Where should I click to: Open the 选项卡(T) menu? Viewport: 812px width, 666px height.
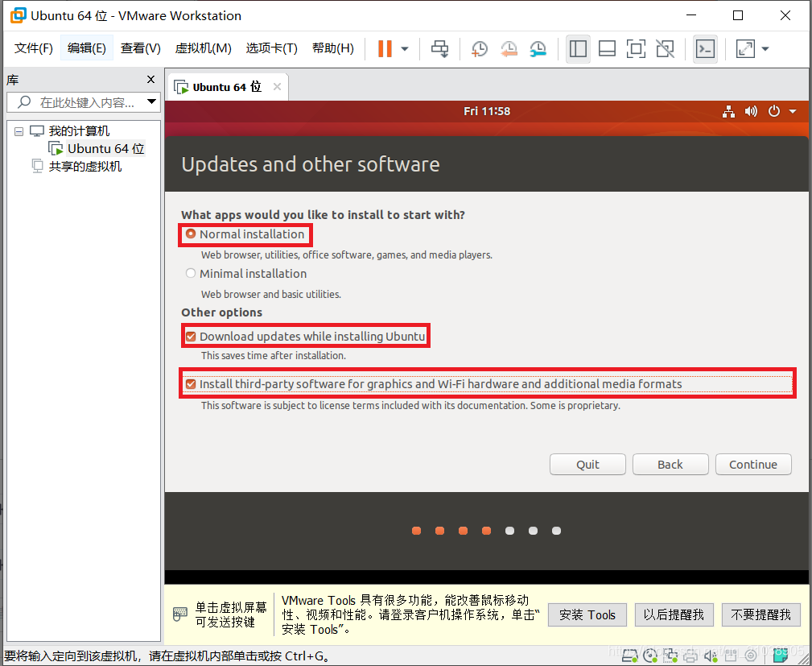click(271, 48)
